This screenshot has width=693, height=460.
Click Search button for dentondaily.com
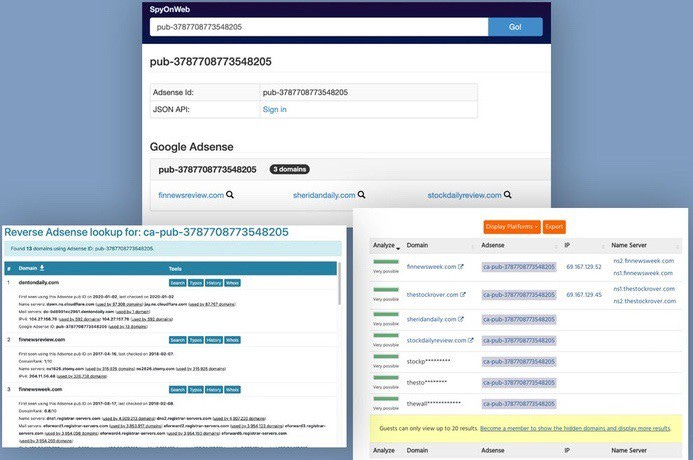click(178, 283)
